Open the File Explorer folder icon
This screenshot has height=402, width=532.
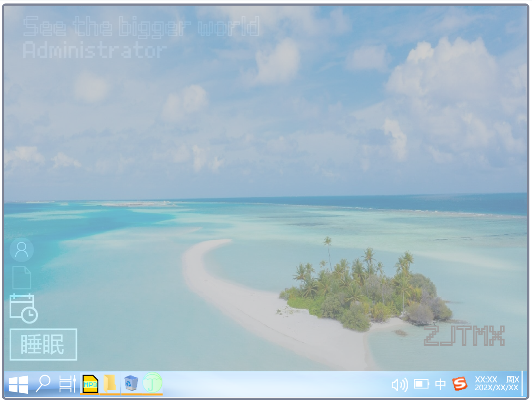coord(110,384)
